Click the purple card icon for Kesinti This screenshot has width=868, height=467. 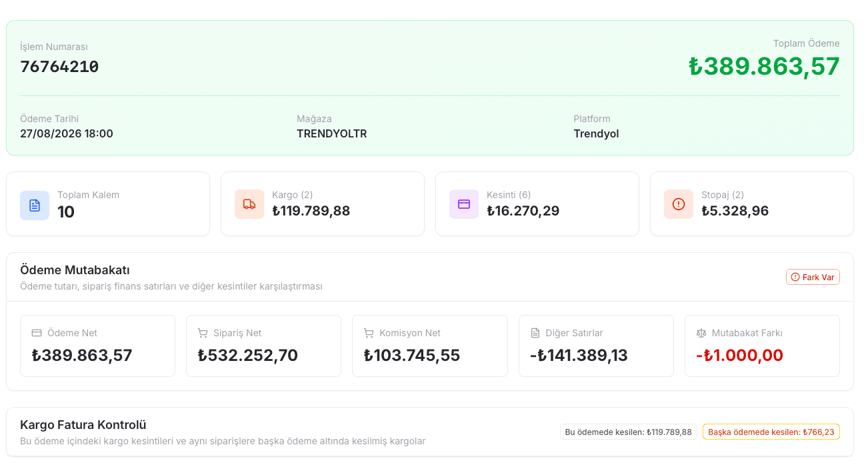click(464, 204)
